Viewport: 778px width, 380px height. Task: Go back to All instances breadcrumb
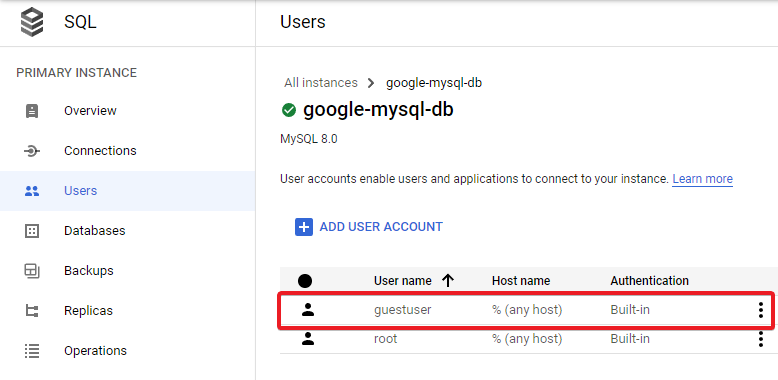click(321, 82)
